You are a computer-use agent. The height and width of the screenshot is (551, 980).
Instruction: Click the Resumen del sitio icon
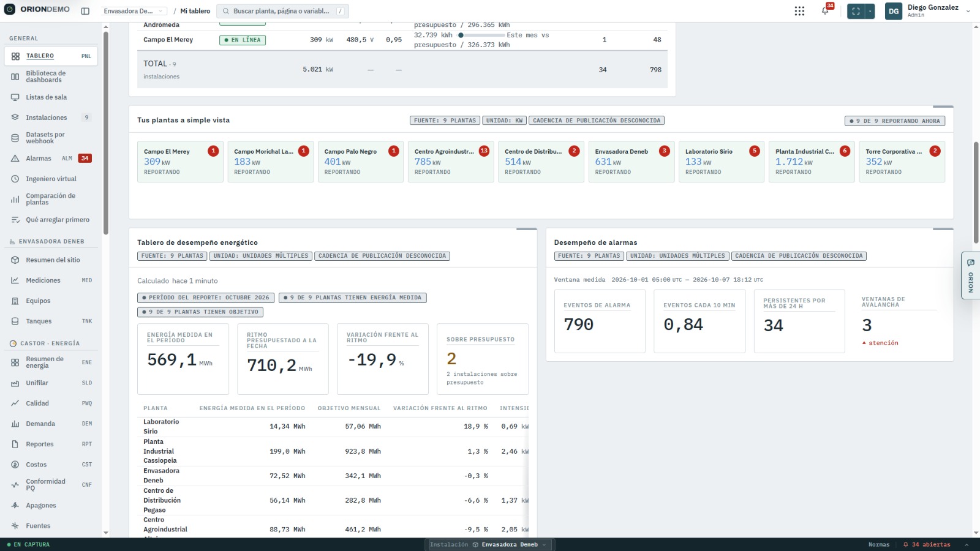point(15,260)
